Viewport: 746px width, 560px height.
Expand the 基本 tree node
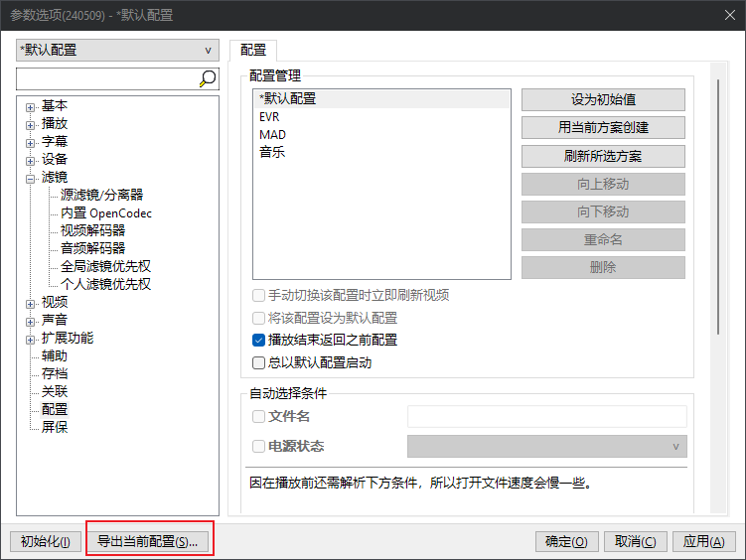pyautogui.click(x=31, y=106)
